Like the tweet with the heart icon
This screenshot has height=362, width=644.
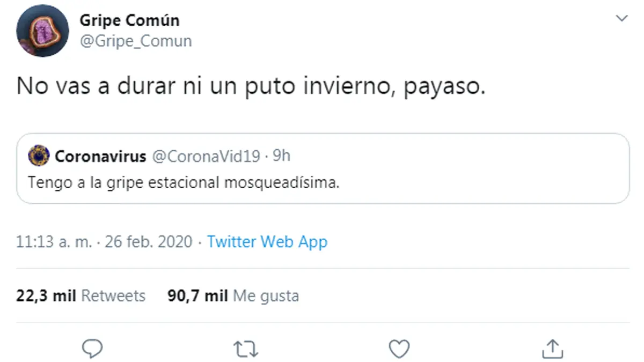(399, 349)
